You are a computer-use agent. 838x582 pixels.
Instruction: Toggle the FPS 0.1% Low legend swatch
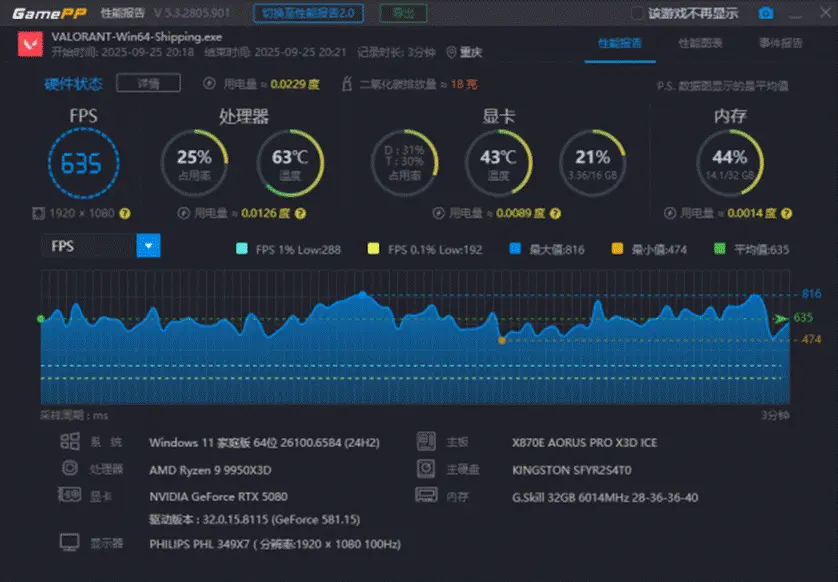(373, 249)
